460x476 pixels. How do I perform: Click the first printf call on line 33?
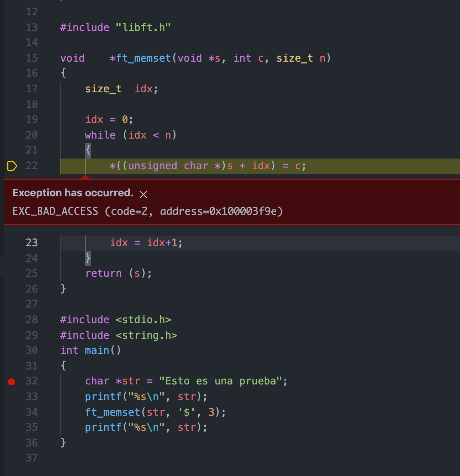point(146,397)
